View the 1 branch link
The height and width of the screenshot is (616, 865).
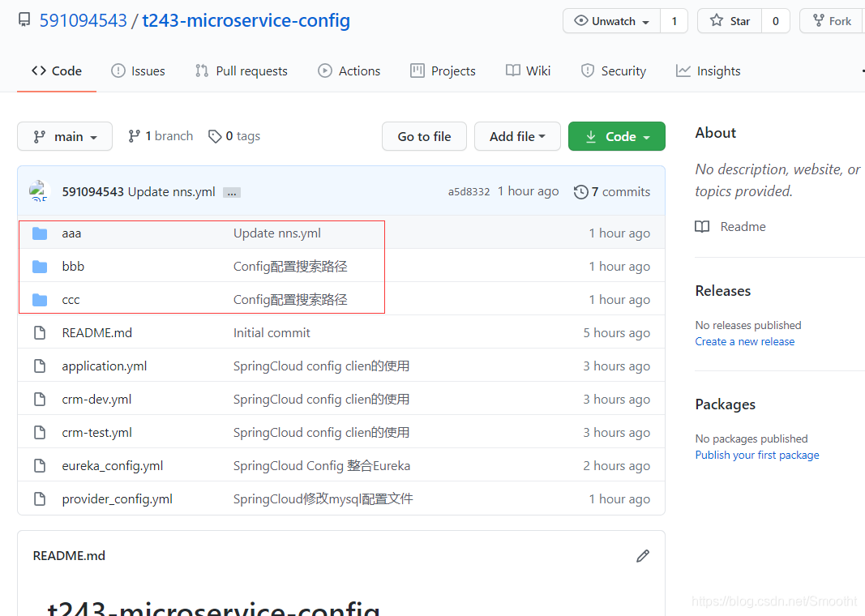tap(161, 136)
